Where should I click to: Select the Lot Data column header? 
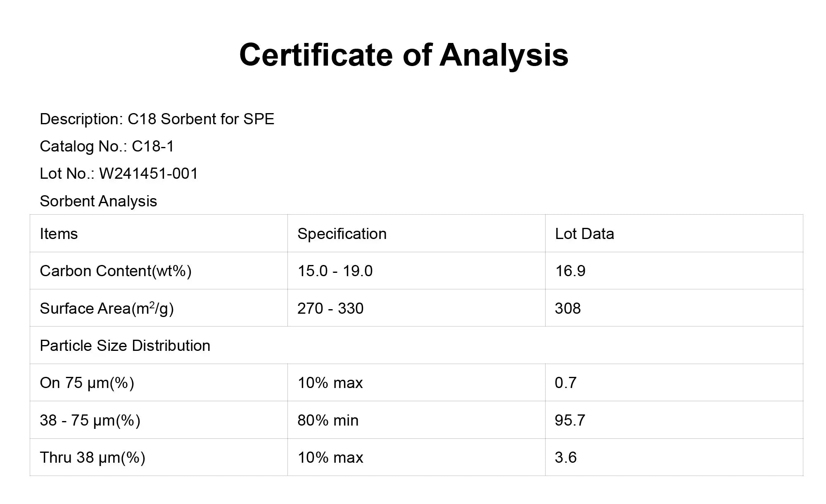(674, 233)
